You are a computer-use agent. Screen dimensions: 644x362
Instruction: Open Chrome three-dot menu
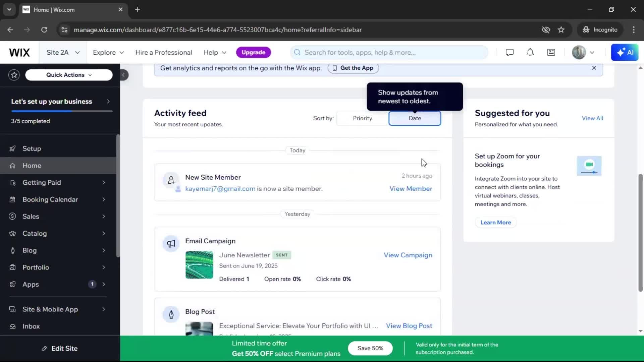634,30
